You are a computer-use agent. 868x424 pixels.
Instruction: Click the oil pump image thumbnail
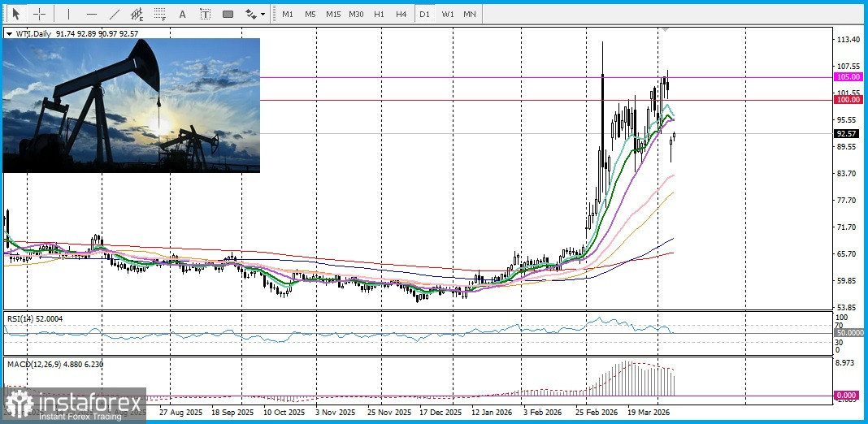132,106
